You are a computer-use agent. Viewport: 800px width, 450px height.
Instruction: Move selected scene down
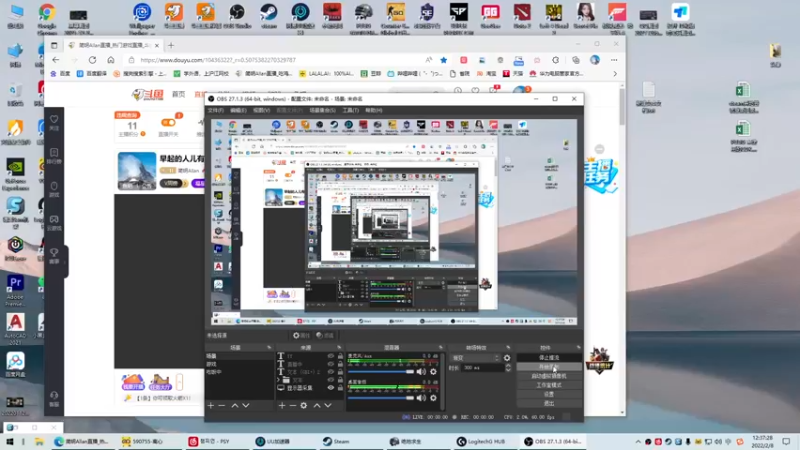[x=246, y=406]
